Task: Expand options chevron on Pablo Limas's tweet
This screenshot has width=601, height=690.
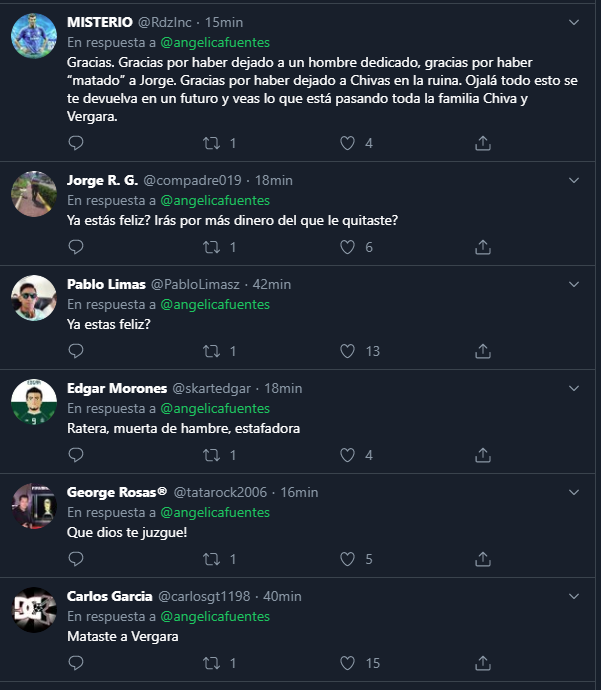Action: tap(574, 284)
